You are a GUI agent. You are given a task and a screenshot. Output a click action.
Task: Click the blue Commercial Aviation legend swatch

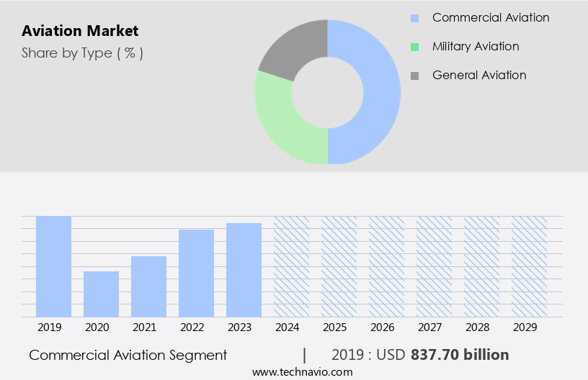point(414,18)
